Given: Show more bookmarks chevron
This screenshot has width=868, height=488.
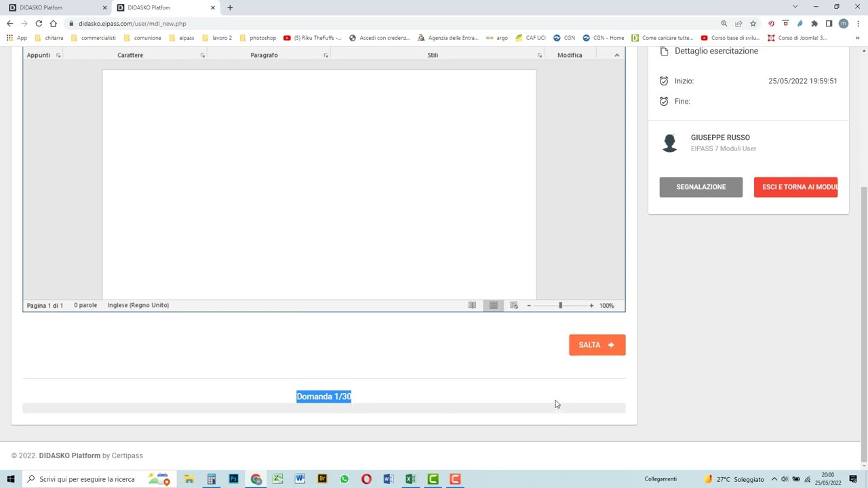Looking at the screenshot, I should pyautogui.click(x=857, y=38).
